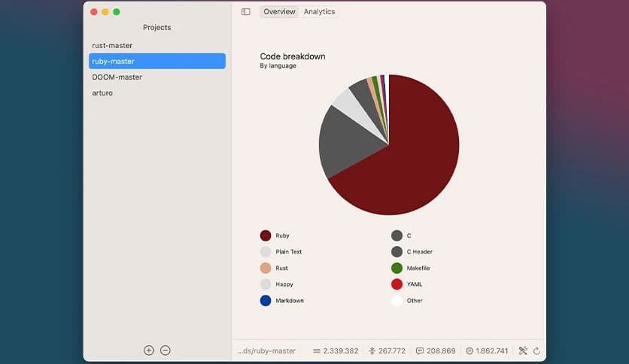The width and height of the screenshot is (629, 364).
Task: Click the Rust legend color swatch
Action: [x=266, y=268]
